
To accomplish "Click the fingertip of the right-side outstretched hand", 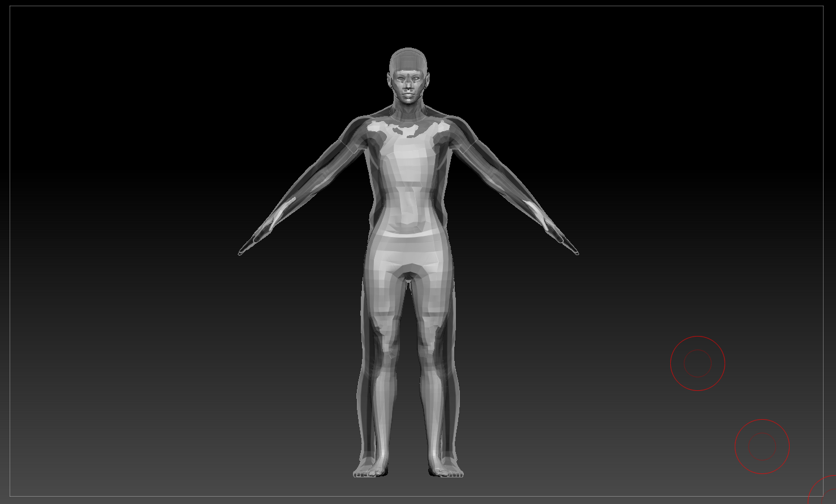I will [x=576, y=252].
